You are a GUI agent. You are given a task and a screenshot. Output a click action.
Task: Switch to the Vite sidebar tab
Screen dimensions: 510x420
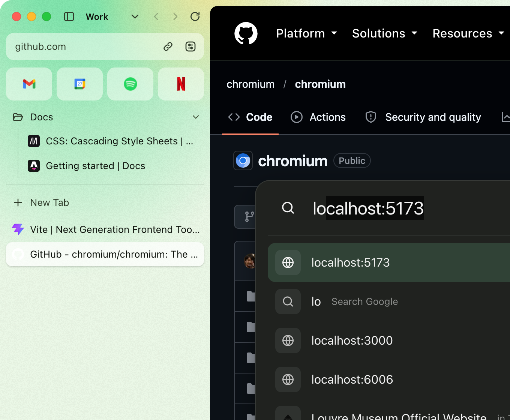(x=105, y=229)
